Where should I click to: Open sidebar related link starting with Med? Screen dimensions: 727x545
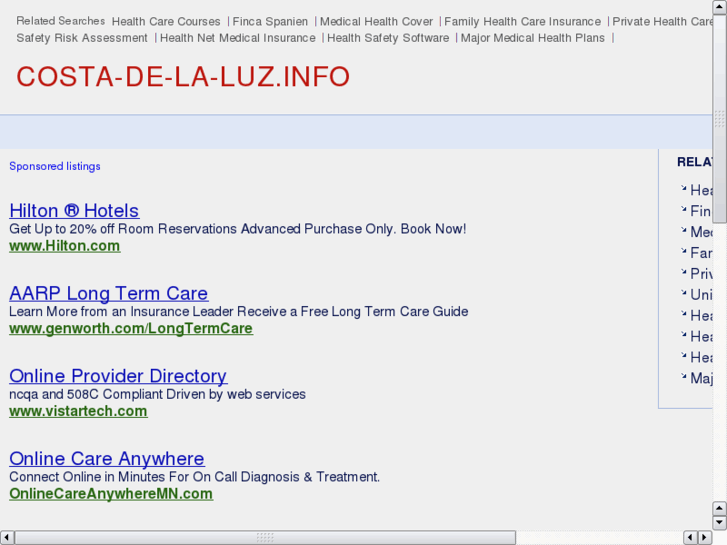(x=701, y=232)
